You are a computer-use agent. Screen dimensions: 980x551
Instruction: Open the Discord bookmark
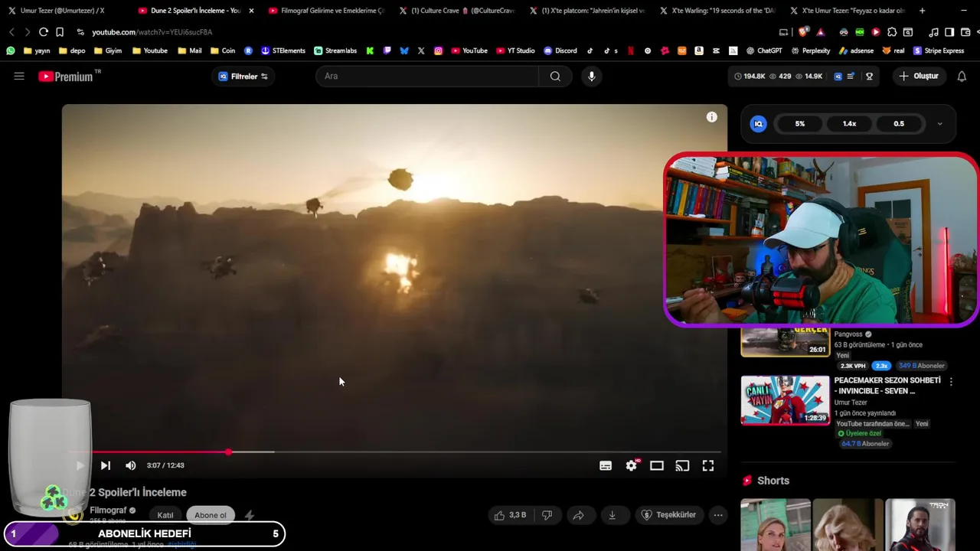click(x=560, y=51)
